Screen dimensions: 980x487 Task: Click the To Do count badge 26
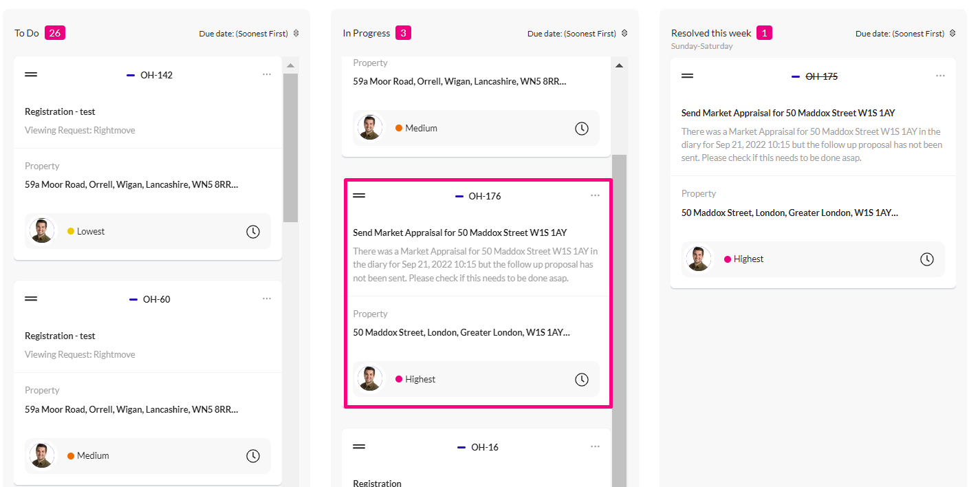(55, 32)
